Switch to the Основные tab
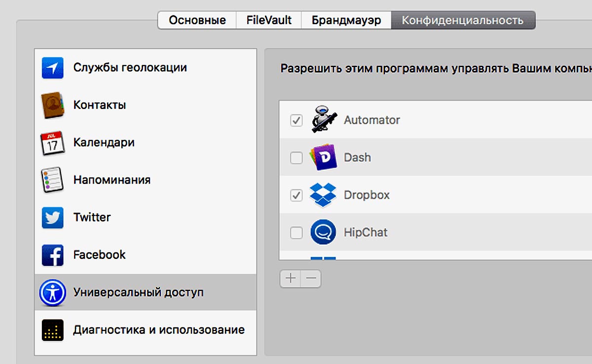 [197, 20]
